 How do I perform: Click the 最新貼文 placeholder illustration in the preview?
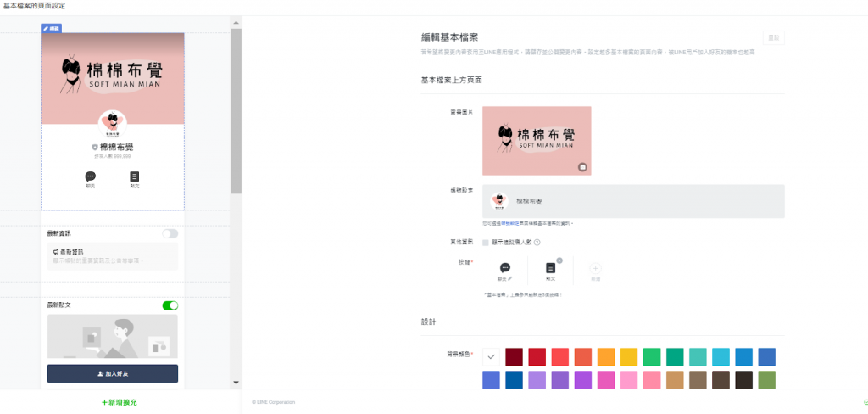click(113, 337)
